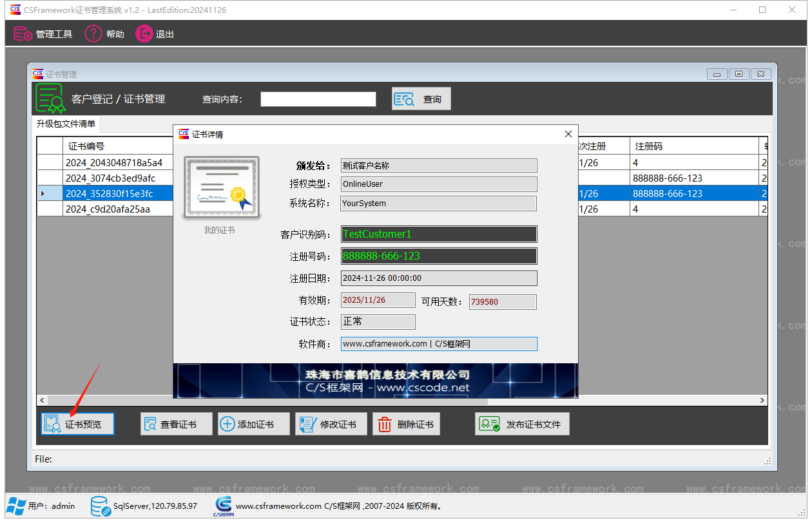Select row 2024_c9d20afa25aa
This screenshot has height=523, width=812.
(108, 209)
